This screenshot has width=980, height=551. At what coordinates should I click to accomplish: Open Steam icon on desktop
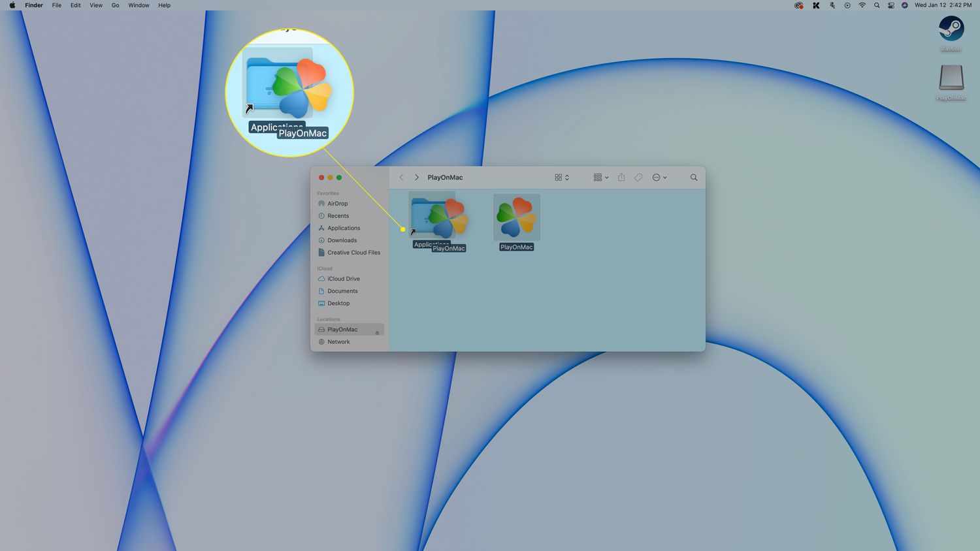coord(951,29)
